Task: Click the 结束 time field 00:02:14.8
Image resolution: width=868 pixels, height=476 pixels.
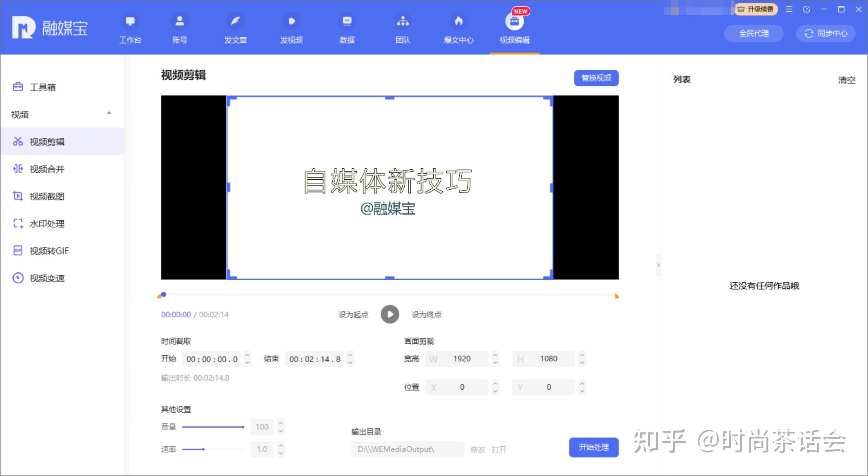Action: click(x=315, y=359)
